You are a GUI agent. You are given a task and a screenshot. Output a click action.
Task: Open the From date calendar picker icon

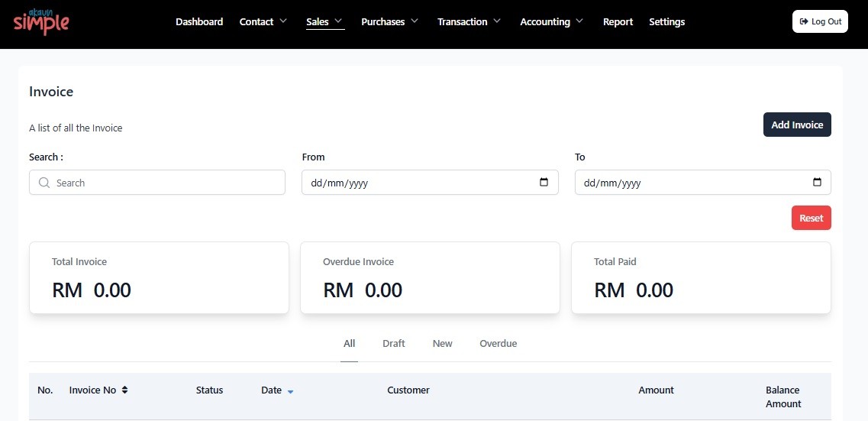[544, 183]
